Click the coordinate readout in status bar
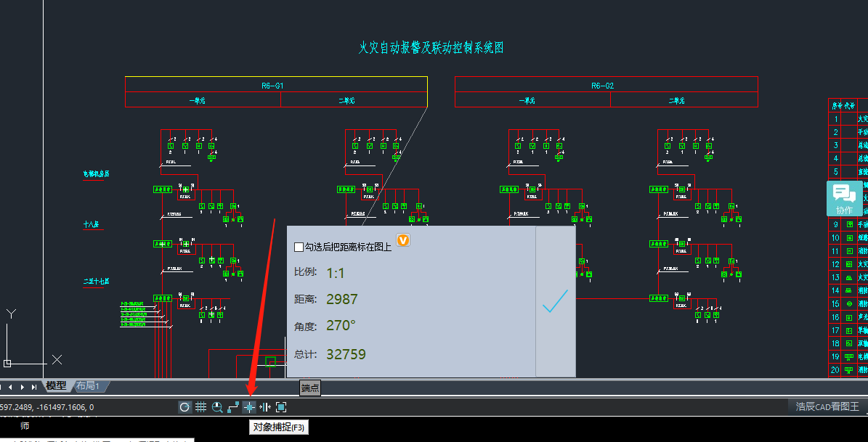The height and width of the screenshot is (442, 868). pyautogui.click(x=47, y=407)
